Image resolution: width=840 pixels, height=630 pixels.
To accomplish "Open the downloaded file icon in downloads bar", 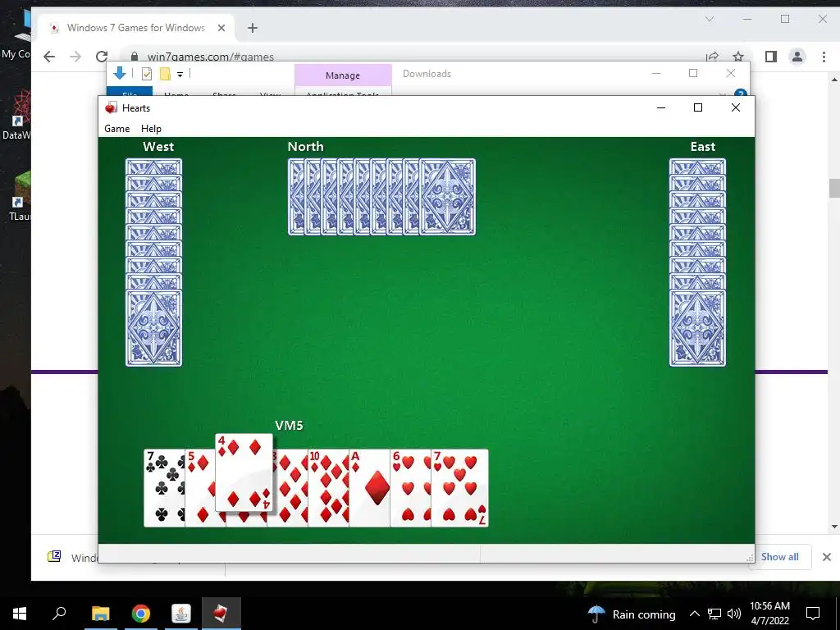I will point(54,557).
